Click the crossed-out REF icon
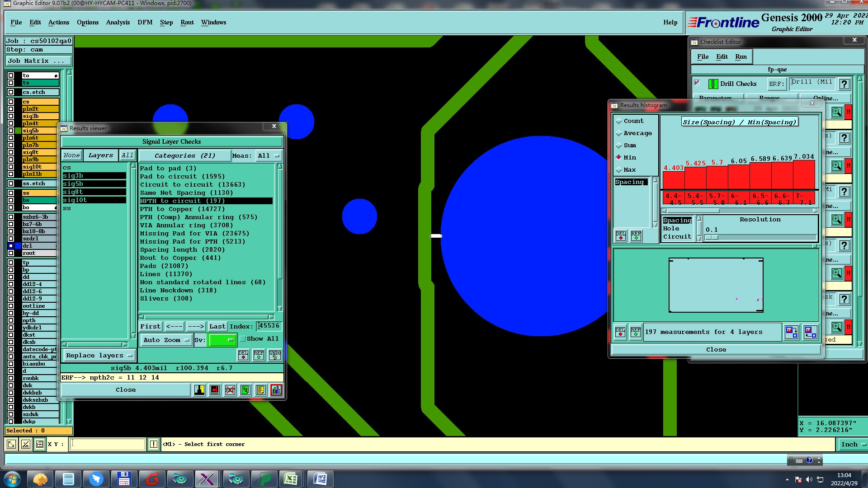This screenshot has height=488, width=868. pyautogui.click(x=230, y=390)
